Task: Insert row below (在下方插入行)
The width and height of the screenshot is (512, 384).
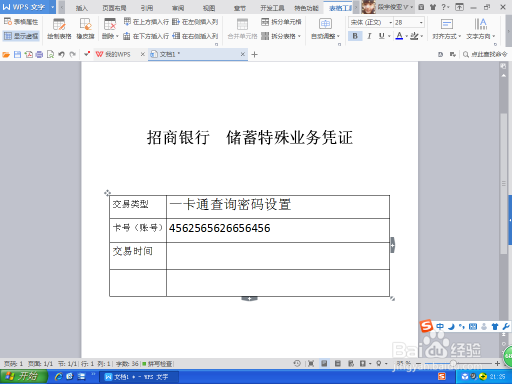Action: 146,36
